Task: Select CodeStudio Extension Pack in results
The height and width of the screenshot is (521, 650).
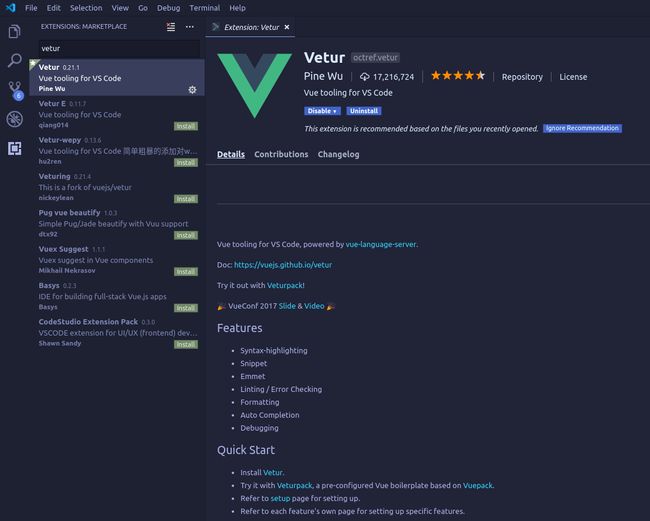Action: click(117, 332)
